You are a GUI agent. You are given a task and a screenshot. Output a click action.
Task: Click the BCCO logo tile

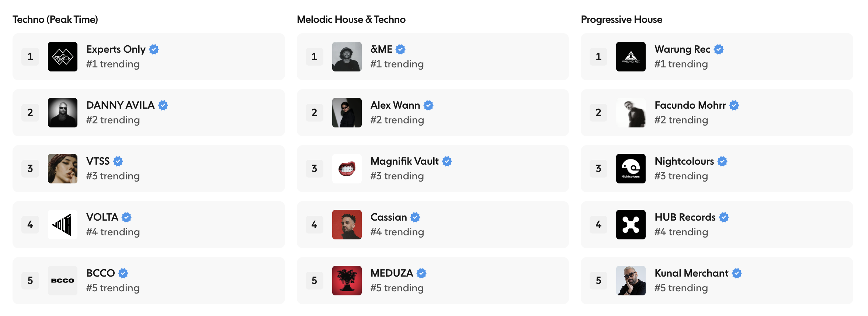click(63, 281)
